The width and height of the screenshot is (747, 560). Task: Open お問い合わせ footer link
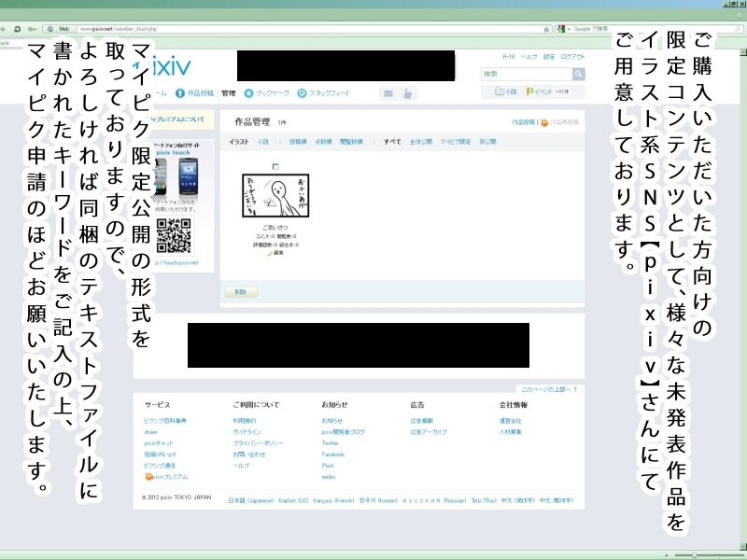(249, 455)
